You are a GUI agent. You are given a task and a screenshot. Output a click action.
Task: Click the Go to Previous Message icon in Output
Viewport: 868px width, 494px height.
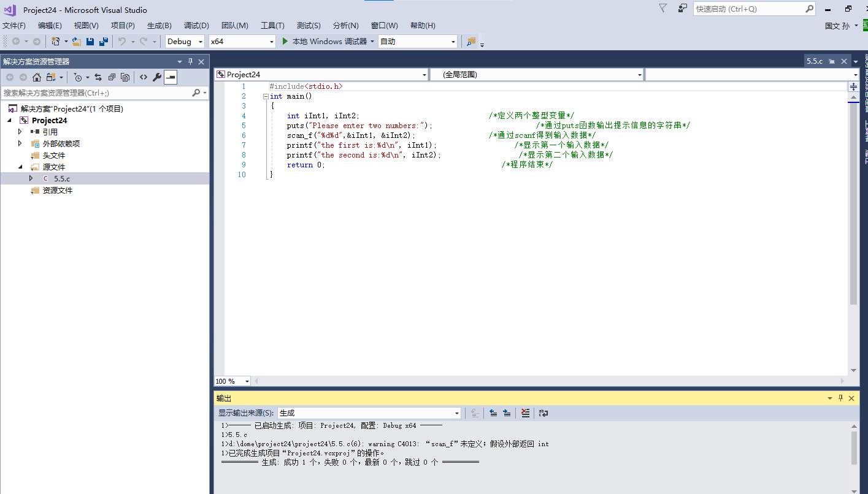click(493, 413)
